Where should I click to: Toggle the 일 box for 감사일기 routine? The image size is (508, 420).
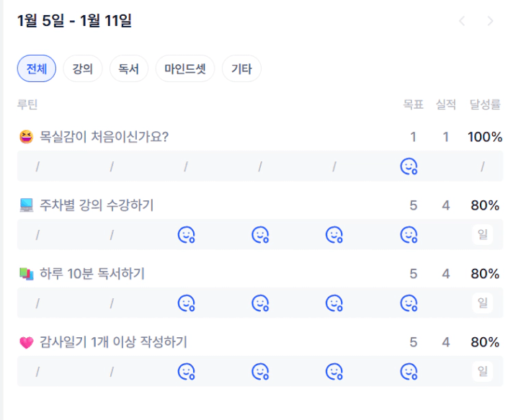pyautogui.click(x=482, y=372)
